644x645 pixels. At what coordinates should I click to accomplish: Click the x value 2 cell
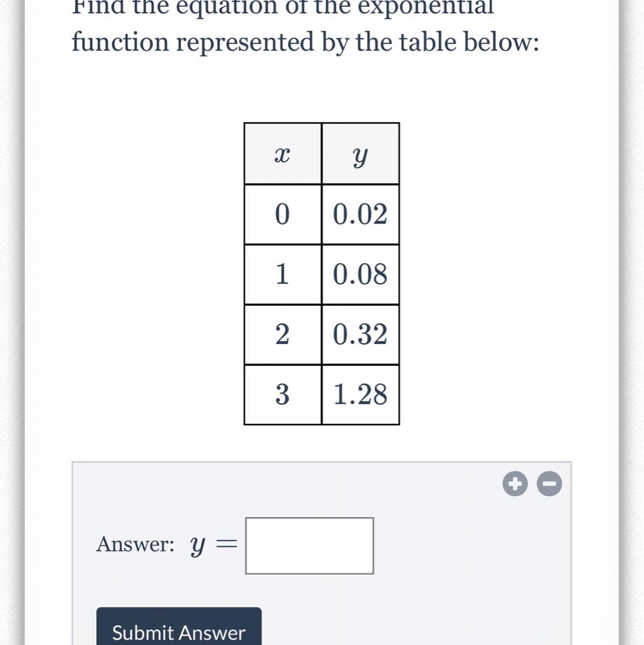(283, 335)
